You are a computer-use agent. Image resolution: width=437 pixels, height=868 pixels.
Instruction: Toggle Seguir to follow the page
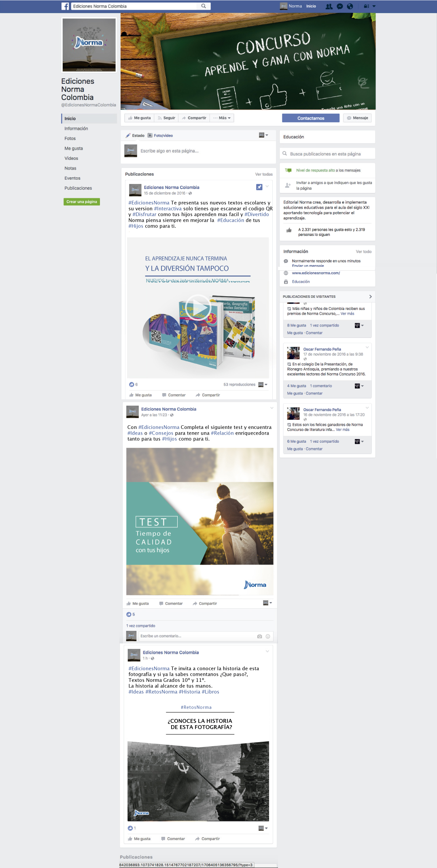coord(166,118)
